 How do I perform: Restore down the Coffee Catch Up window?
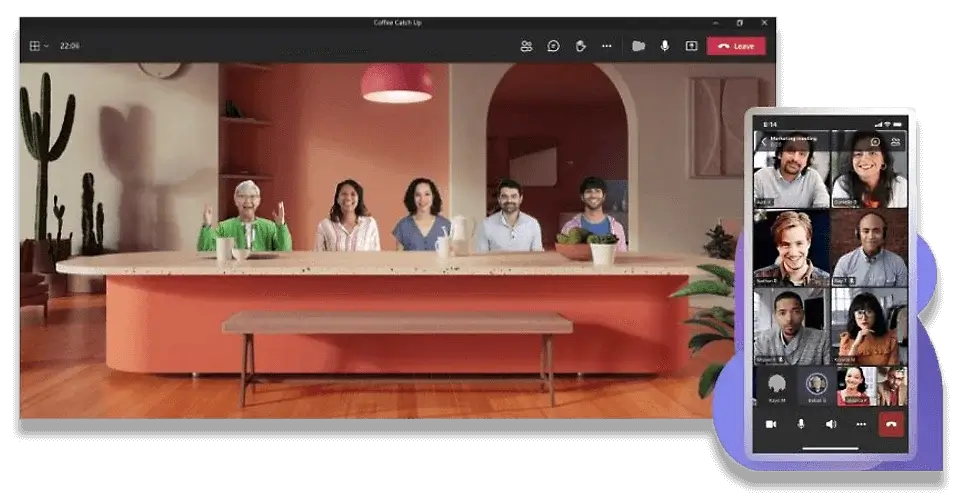(x=740, y=23)
